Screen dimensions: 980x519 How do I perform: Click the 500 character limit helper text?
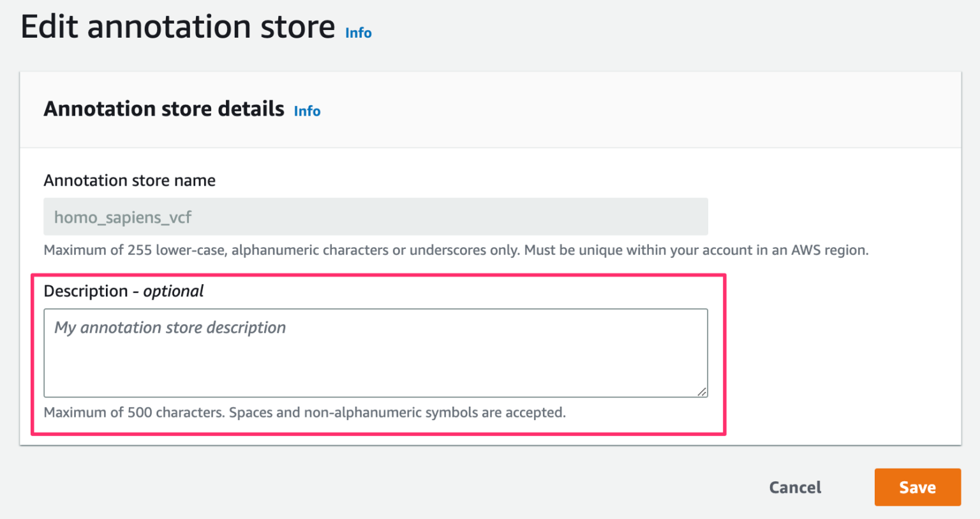coord(304,412)
